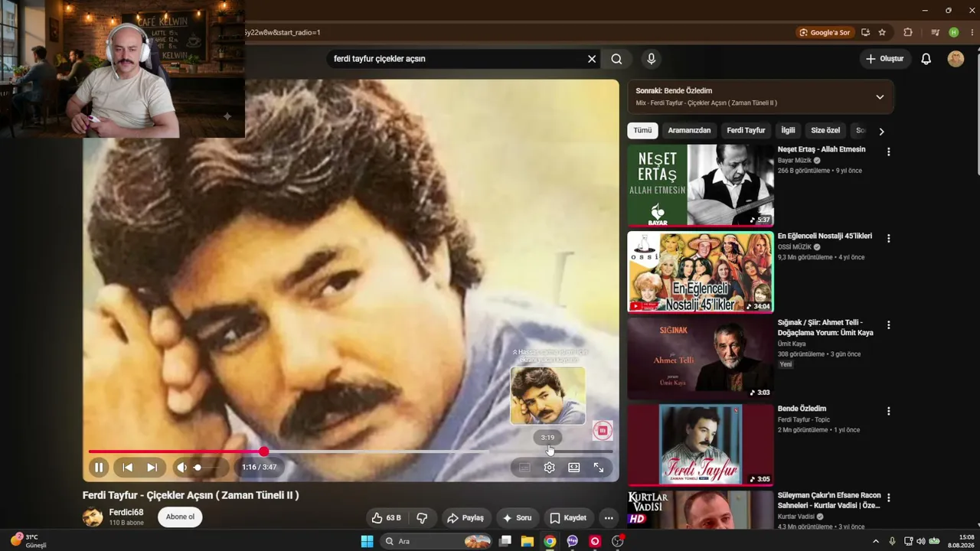The height and width of the screenshot is (551, 980).
Task: Save the video with Kaydet
Action: click(568, 518)
